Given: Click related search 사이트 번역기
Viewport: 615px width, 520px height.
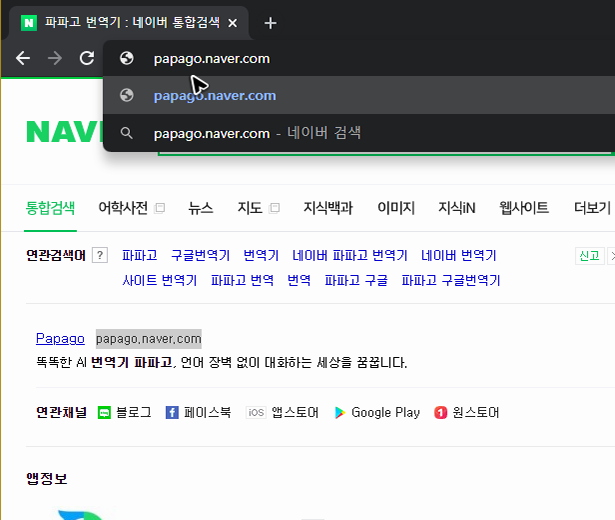Looking at the screenshot, I should (x=160, y=280).
